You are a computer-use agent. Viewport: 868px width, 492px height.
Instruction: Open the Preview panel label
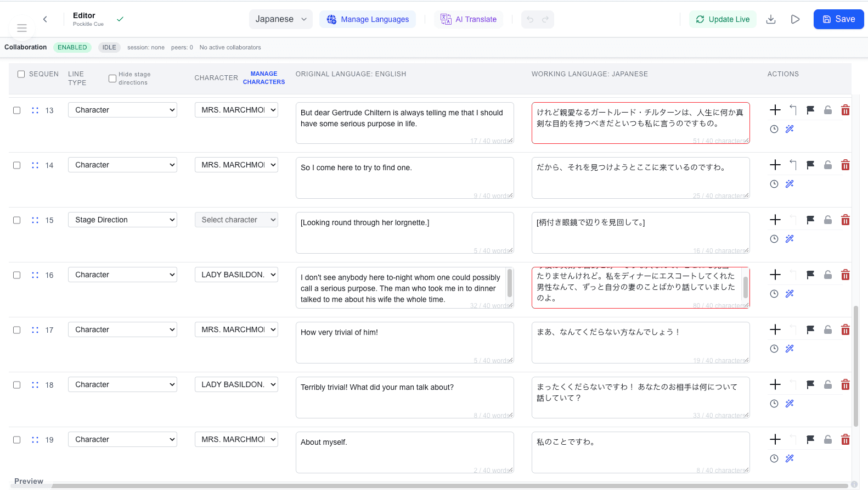click(29, 481)
